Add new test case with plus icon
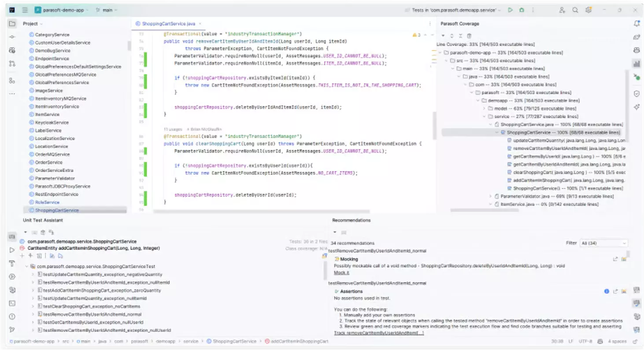Viewport: 644px width, 350px height. click(x=22, y=256)
